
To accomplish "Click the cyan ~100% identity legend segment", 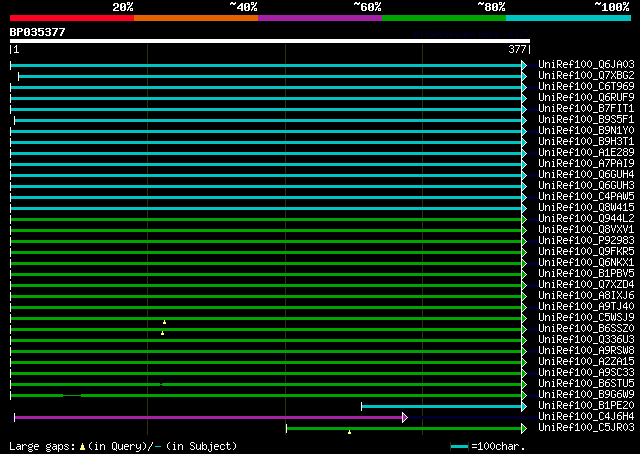I will coord(569,18).
